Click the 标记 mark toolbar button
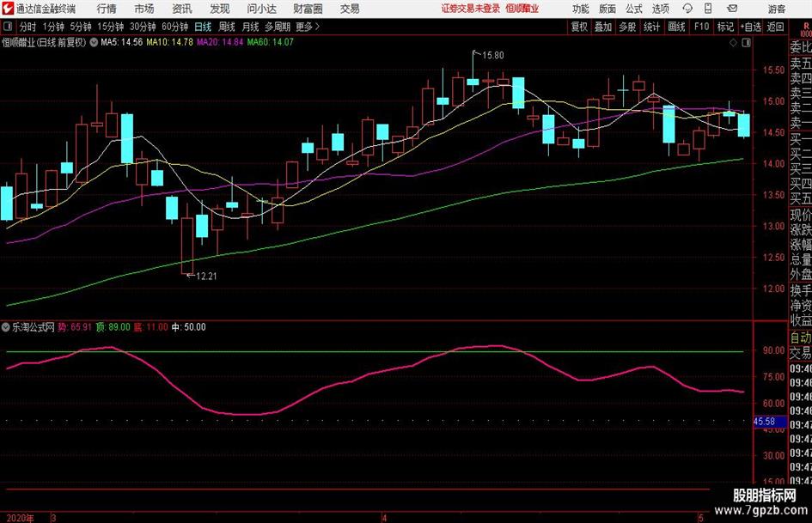Viewport: 812px width, 523px height. [x=725, y=27]
